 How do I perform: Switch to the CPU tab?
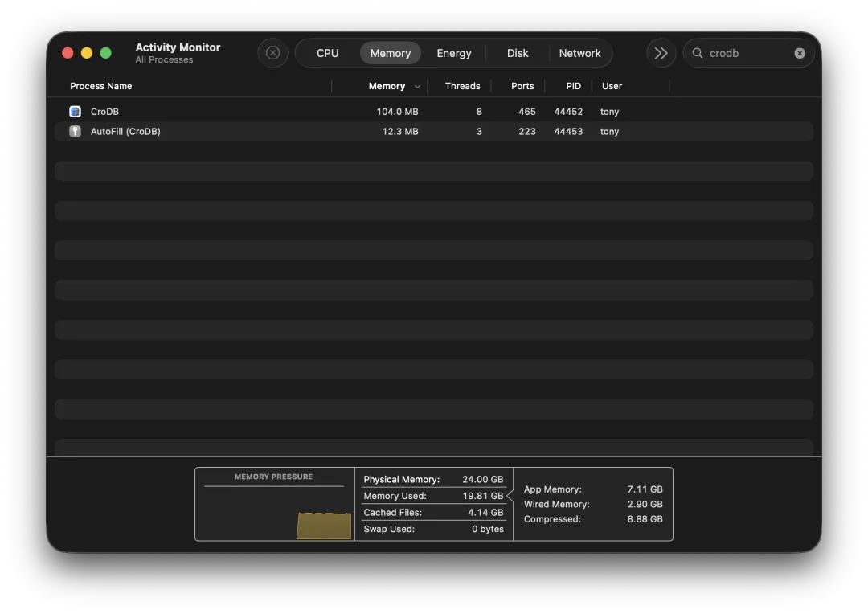coord(328,53)
